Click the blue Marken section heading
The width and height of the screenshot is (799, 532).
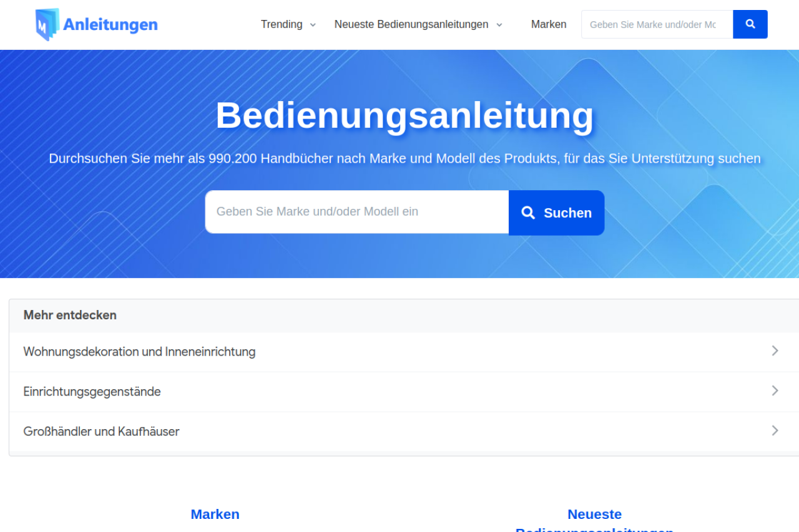tap(215, 515)
